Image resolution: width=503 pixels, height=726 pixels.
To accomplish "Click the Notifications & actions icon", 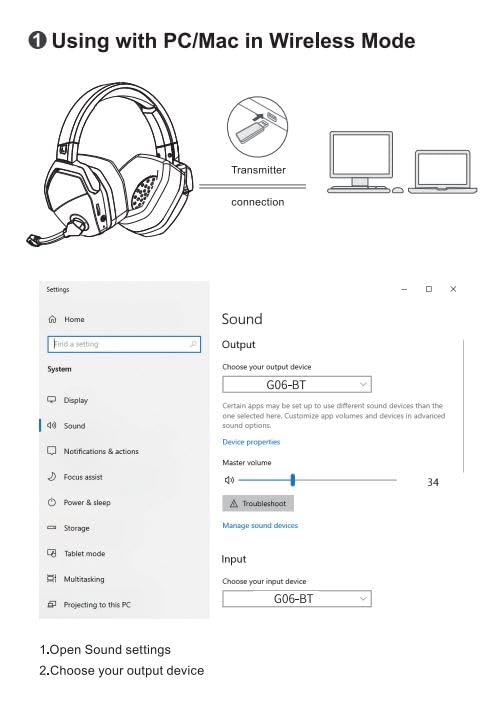I will [x=52, y=451].
